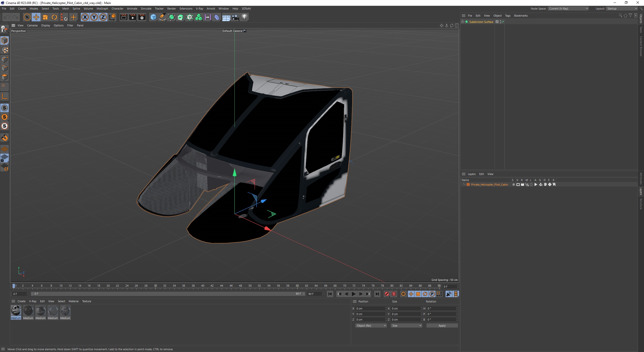The width and height of the screenshot is (644, 352).
Task: Toggle solo mode in layer panel
Action: click(513, 184)
